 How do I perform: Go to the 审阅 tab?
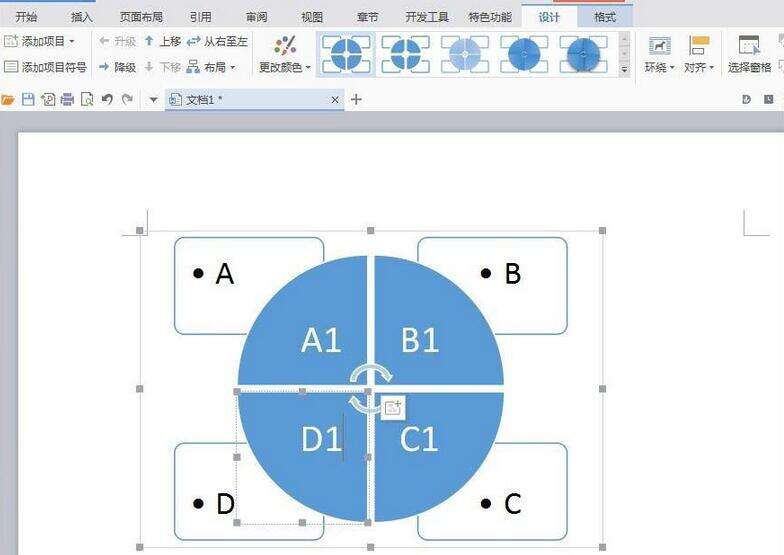(x=256, y=17)
